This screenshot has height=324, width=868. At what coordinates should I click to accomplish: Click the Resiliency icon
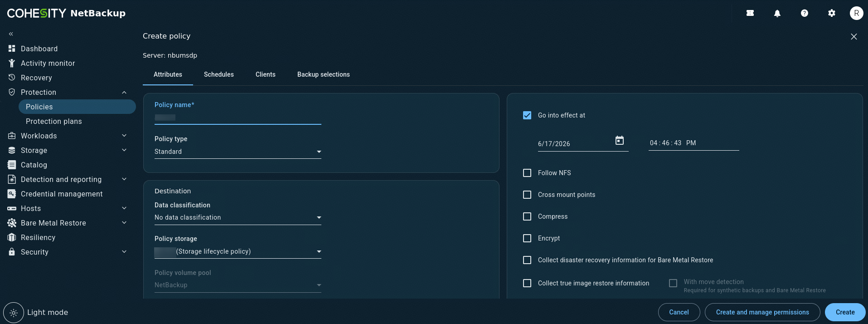[12, 237]
